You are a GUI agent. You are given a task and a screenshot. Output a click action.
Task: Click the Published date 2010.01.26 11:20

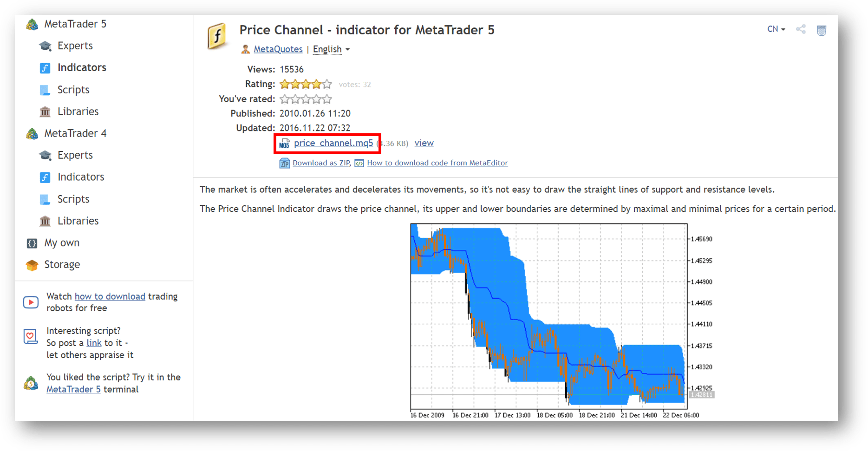315,114
